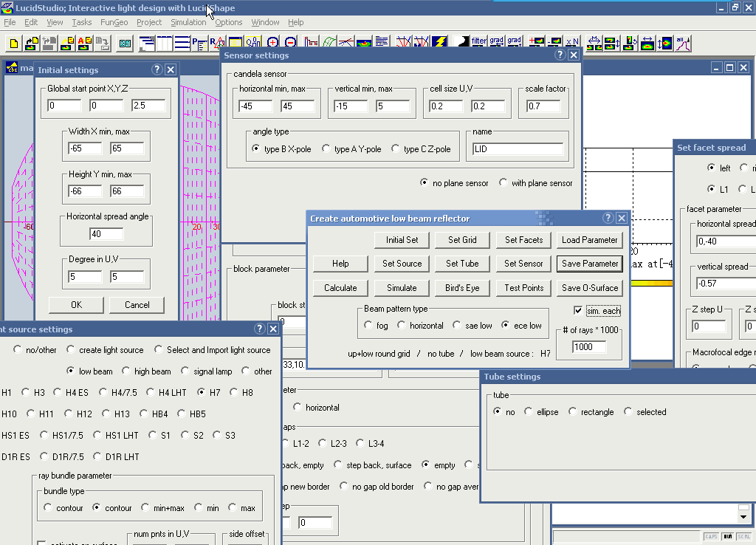The height and width of the screenshot is (545, 756).
Task: Click Cancel in Initial settings dialog
Action: coord(137,305)
